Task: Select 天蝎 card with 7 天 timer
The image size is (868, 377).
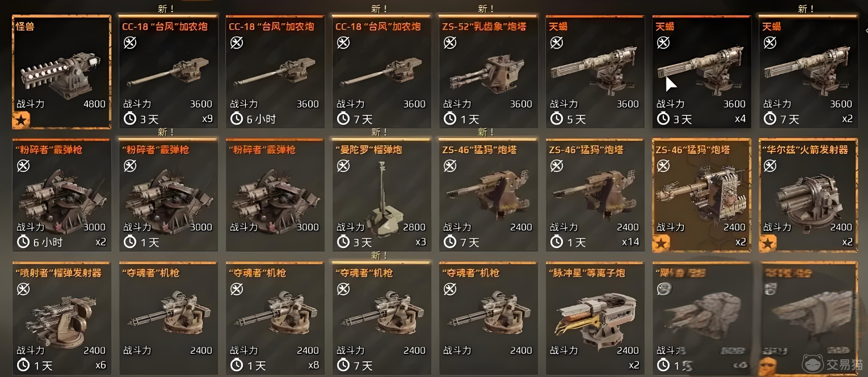Action: (808, 72)
